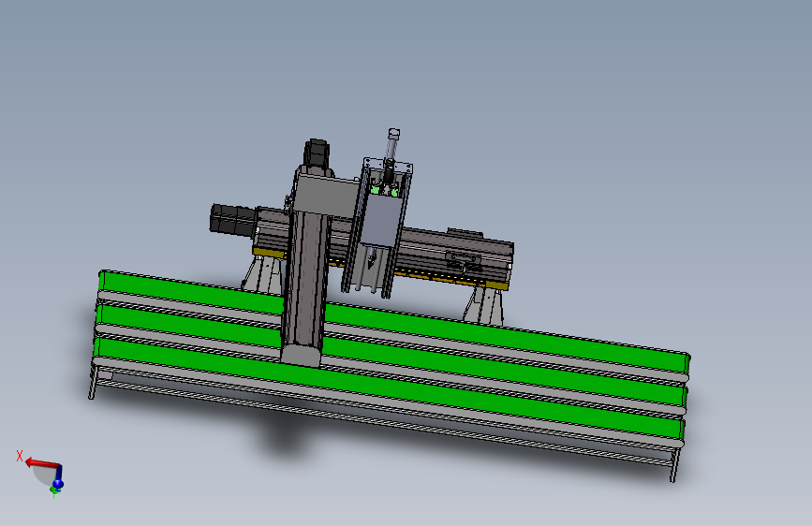
Task: Select the tall grey vertical gantry column
Action: (x=307, y=280)
